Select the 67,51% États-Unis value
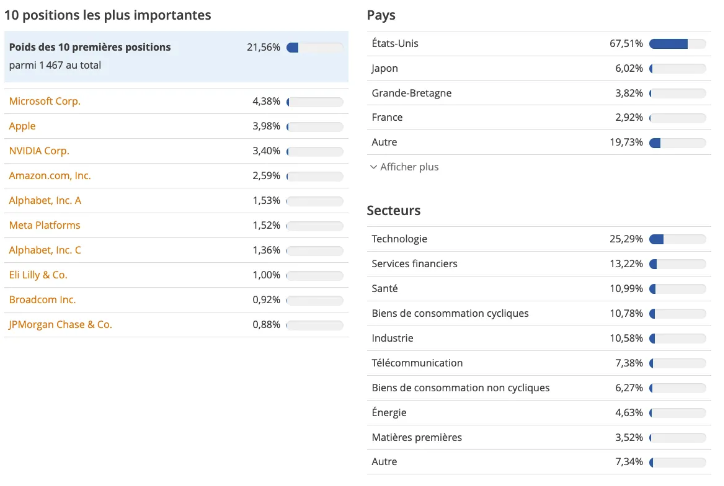This screenshot has width=724, height=486. pos(626,43)
